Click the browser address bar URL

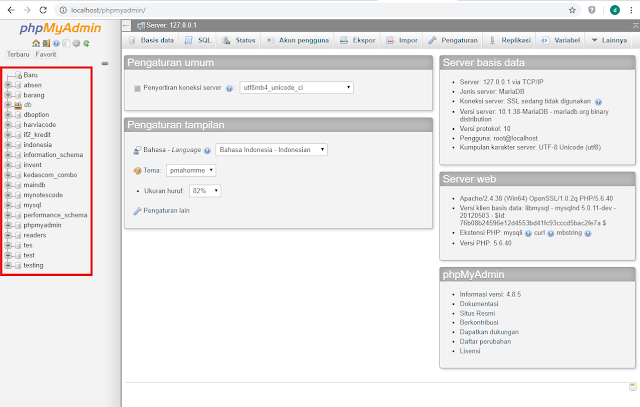pyautogui.click(x=108, y=10)
